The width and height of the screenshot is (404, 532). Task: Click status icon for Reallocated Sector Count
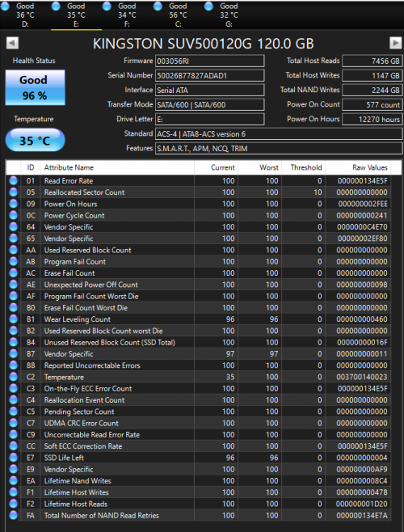pos(13,192)
